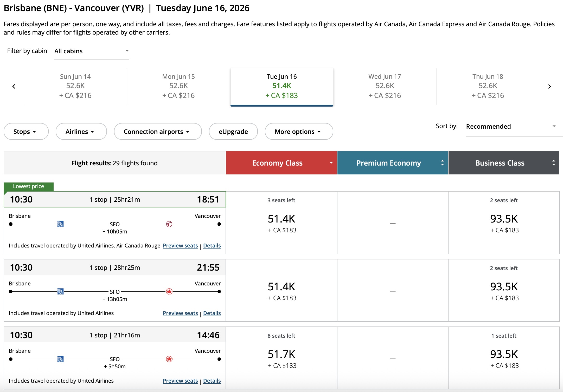Click the +13h05m SFO layover text
563x392 pixels.
(115, 299)
